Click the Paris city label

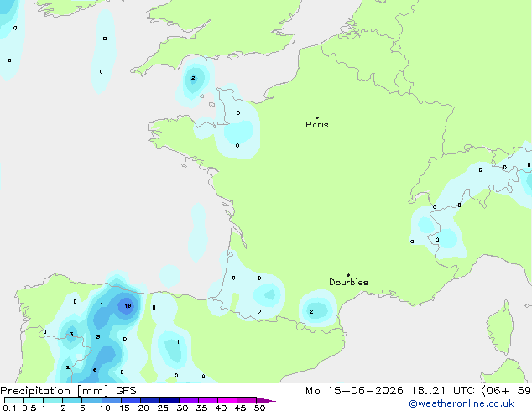click(x=317, y=125)
